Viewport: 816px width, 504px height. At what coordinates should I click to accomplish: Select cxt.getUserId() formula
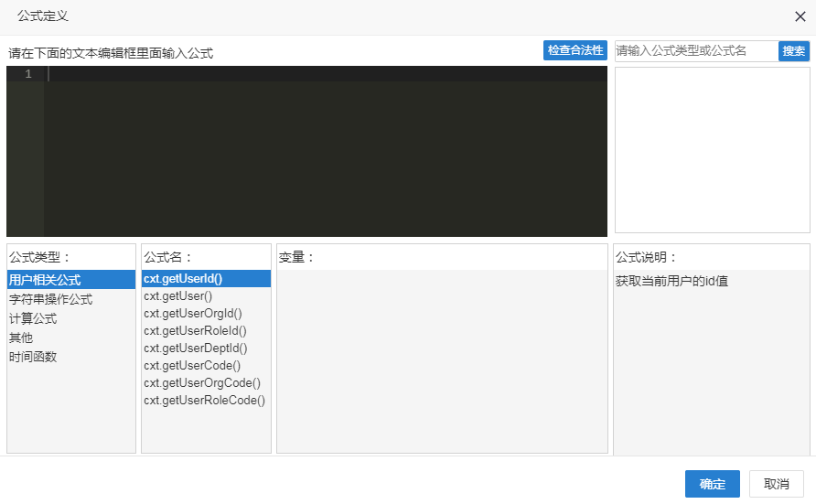click(x=183, y=279)
